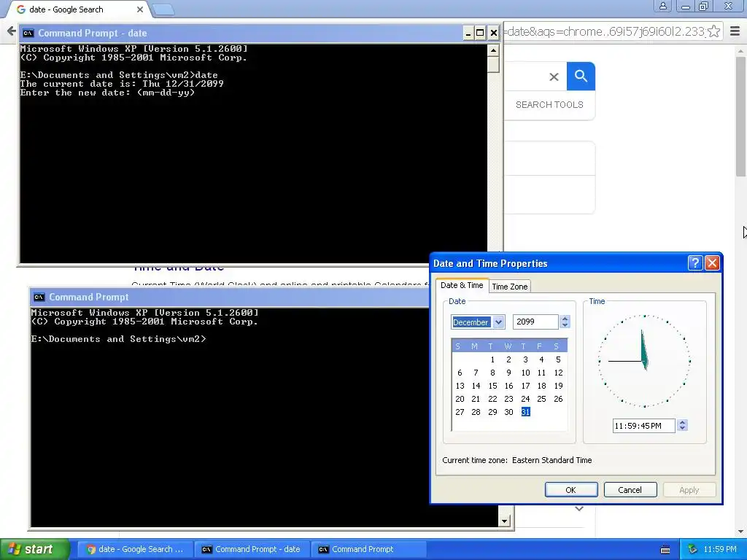Select day 9 in the calendar
The image size is (747, 560).
pyautogui.click(x=508, y=373)
